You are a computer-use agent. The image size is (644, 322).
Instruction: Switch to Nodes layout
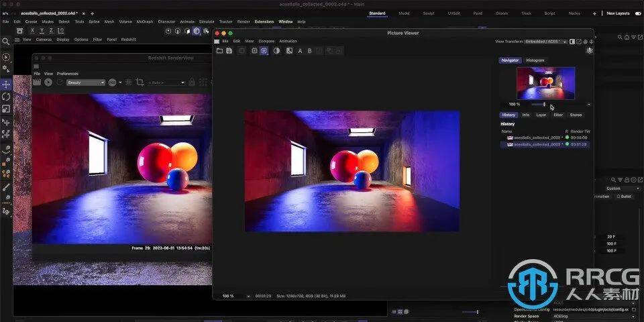pyautogui.click(x=574, y=13)
